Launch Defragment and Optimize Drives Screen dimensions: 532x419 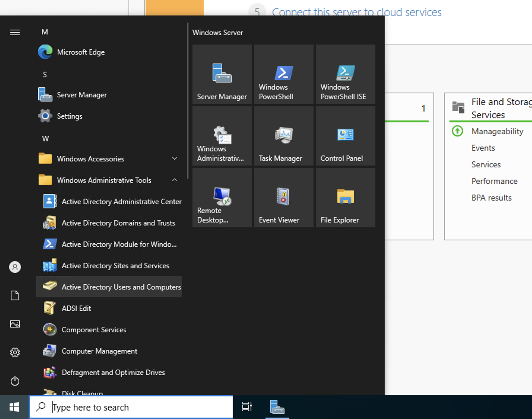click(x=109, y=373)
